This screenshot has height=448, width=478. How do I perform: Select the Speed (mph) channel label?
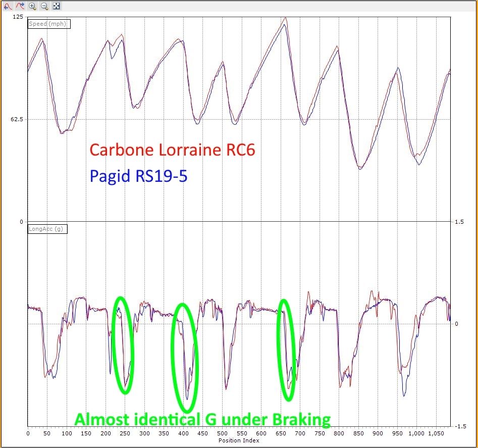(x=48, y=24)
